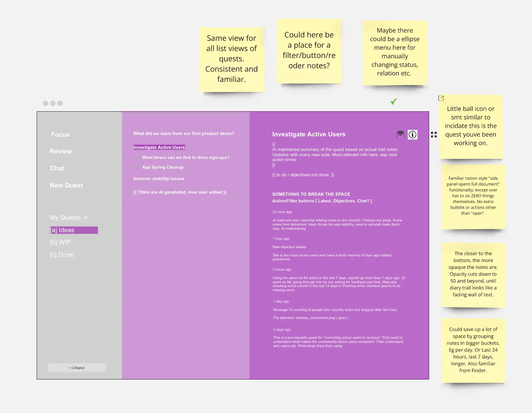
Task: Click the ball icon beside 'What levers can we find'
Action: [x=138, y=158]
